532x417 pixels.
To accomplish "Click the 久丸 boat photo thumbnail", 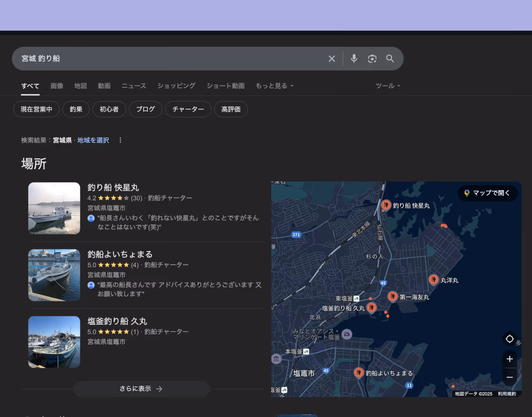I will click(x=54, y=342).
